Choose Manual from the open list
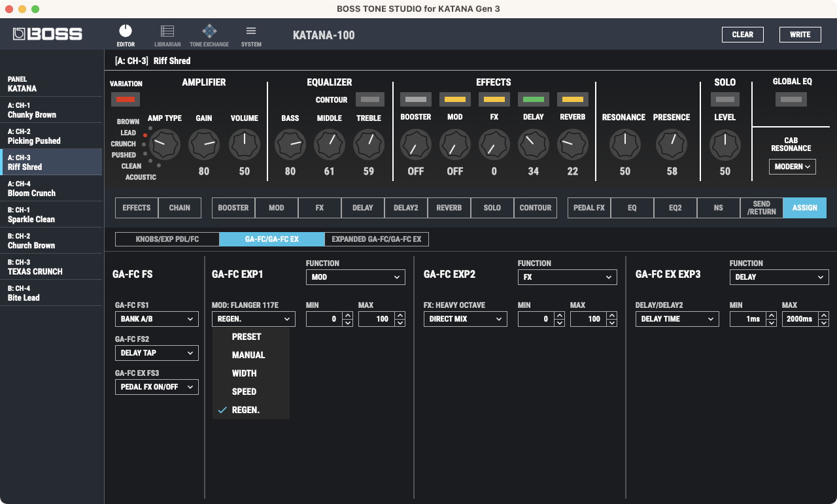837x504 pixels. [x=251, y=355]
